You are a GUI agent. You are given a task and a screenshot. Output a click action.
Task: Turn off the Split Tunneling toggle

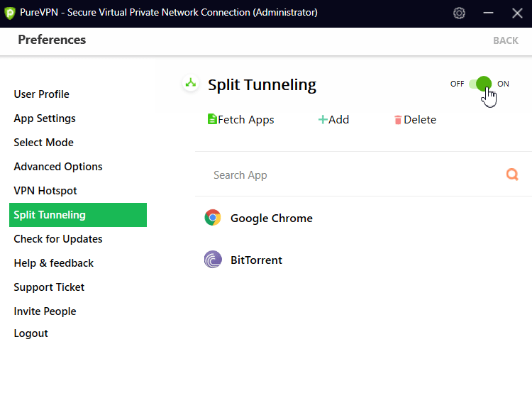point(480,84)
